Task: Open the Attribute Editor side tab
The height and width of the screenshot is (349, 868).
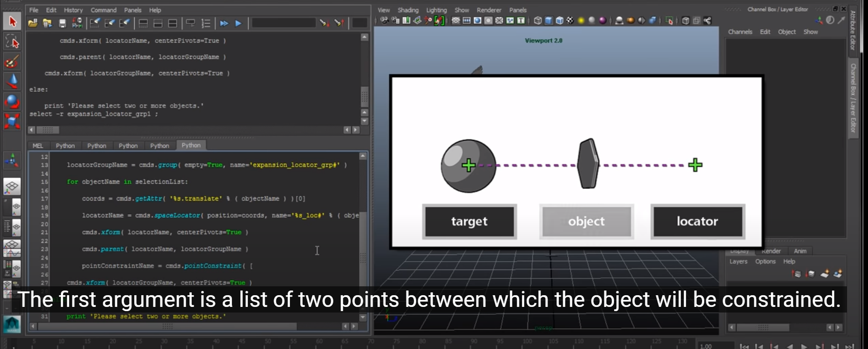Action: click(853, 30)
